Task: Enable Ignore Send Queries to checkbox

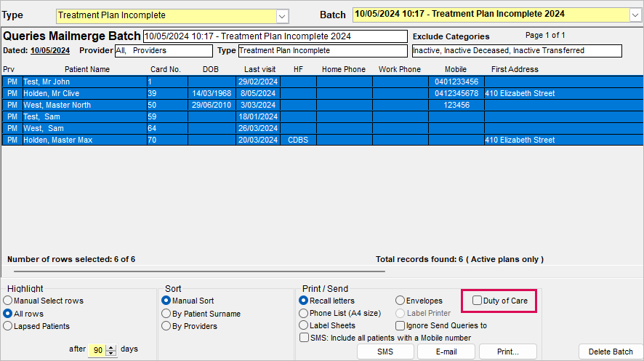Action: click(400, 325)
